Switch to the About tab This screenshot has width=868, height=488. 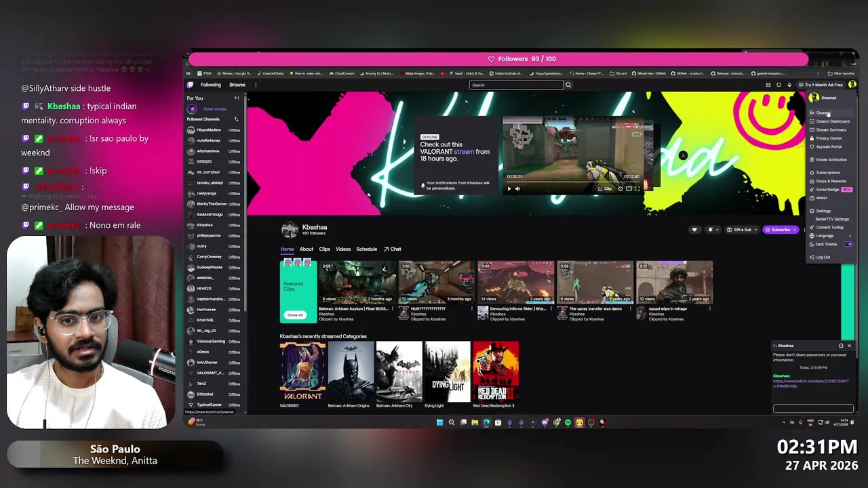[307, 249]
